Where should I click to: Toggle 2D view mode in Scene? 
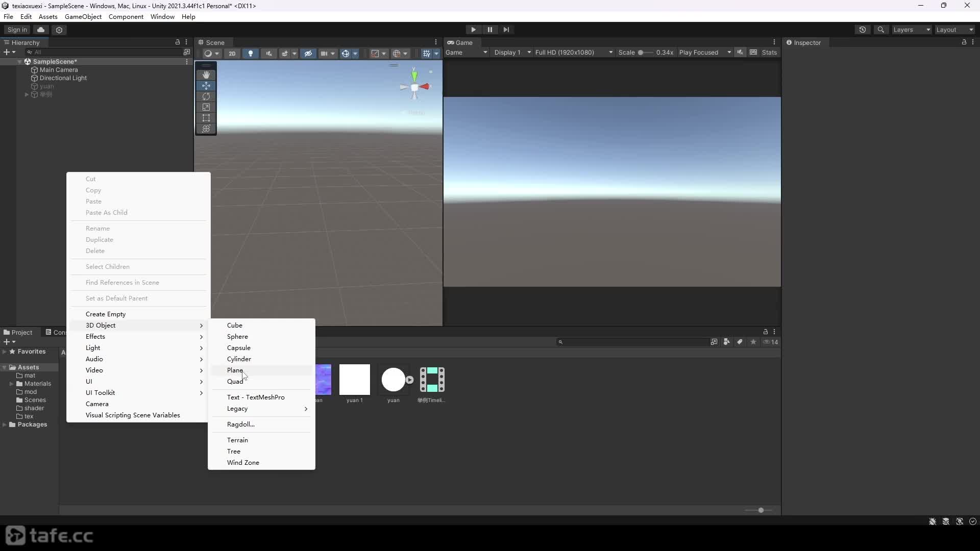pos(232,53)
